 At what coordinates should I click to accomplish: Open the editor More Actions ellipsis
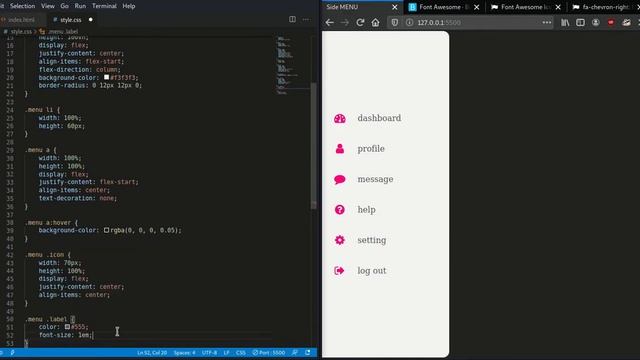306,19
